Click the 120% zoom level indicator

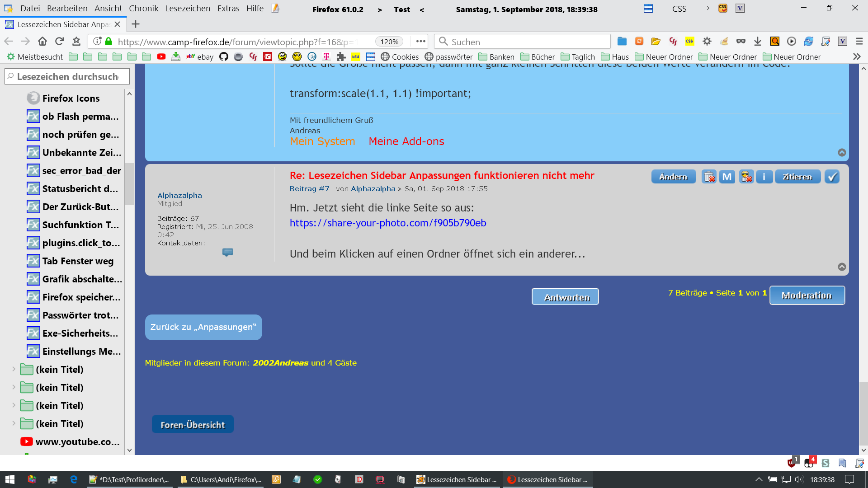389,42
